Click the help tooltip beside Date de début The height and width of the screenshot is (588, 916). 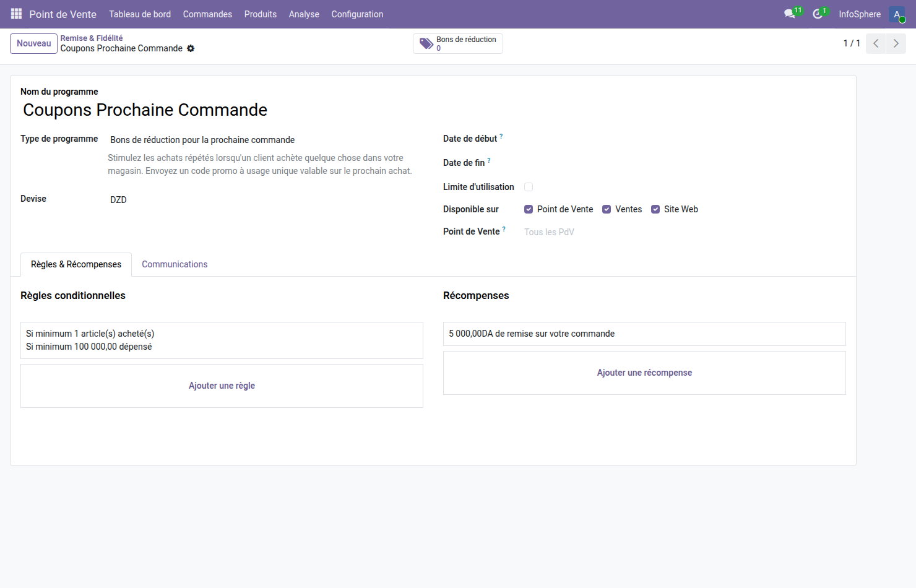(500, 135)
